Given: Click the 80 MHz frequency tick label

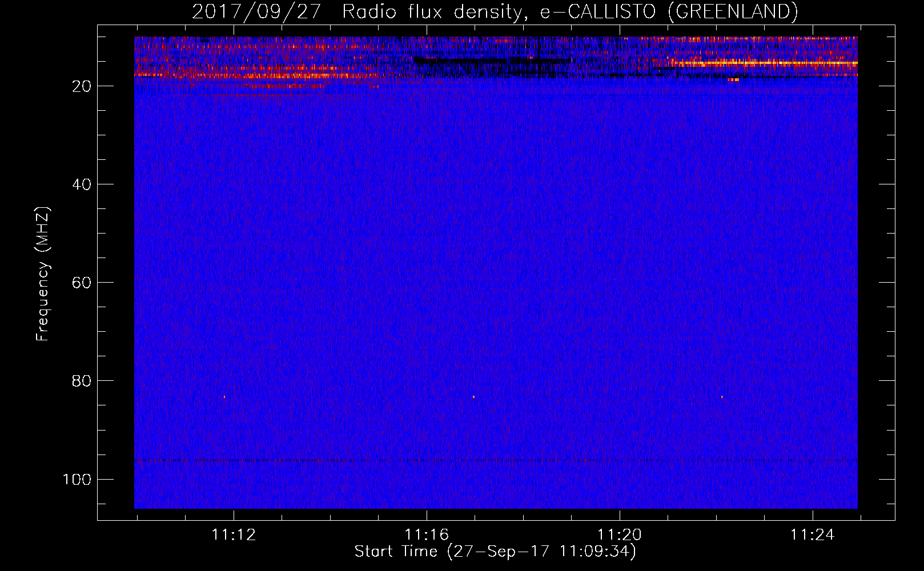Looking at the screenshot, I should click(82, 381).
